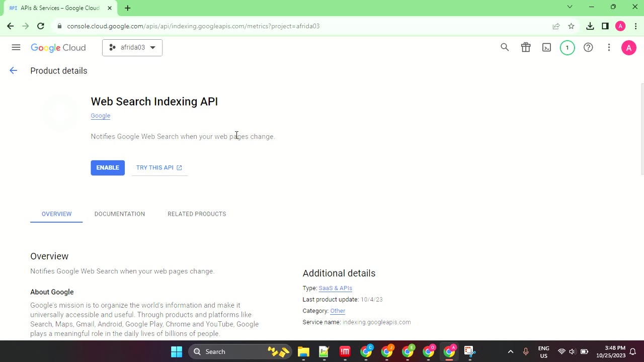644x362 pixels.
Task: Click the share page icon in address bar
Action: click(556, 26)
